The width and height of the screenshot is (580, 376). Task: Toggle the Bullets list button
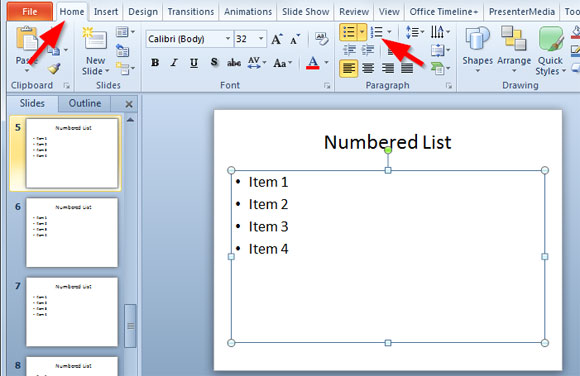348,32
